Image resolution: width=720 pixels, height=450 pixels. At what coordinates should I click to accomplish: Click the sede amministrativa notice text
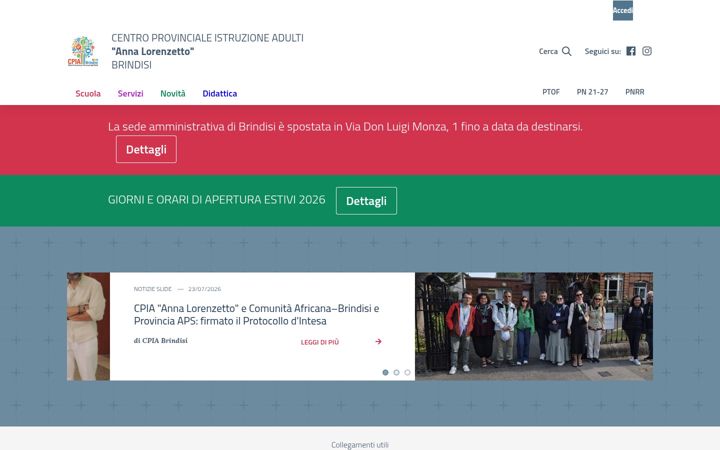345,127
